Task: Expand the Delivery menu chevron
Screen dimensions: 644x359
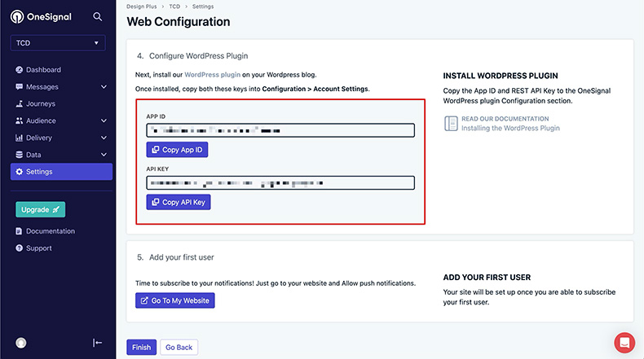Action: click(104, 138)
